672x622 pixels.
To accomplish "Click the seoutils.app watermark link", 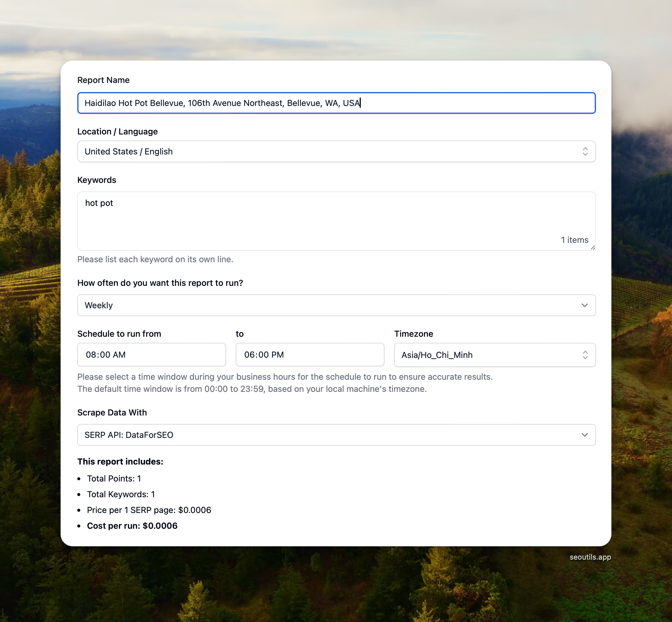I will tap(590, 557).
